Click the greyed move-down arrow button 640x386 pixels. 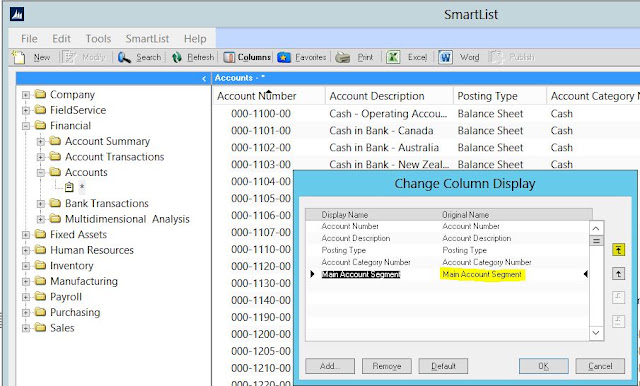pyautogui.click(x=618, y=297)
